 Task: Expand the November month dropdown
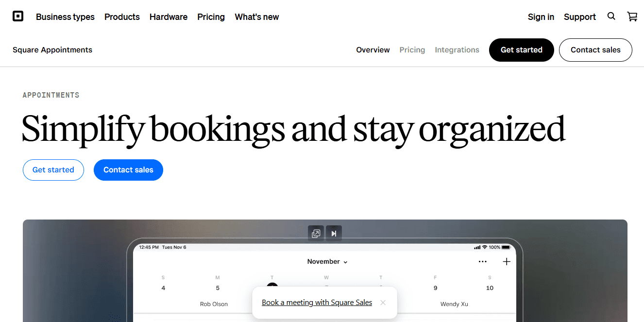pyautogui.click(x=327, y=262)
